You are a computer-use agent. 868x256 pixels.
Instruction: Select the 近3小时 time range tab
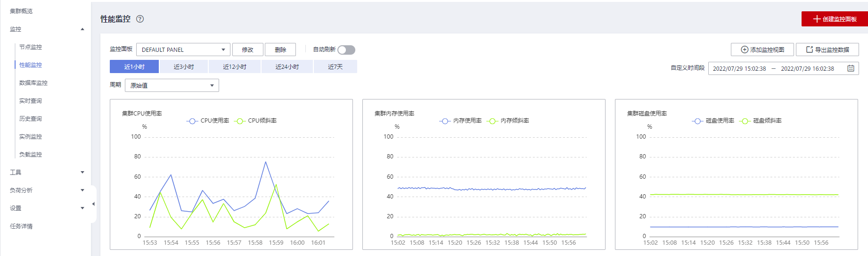pos(184,67)
